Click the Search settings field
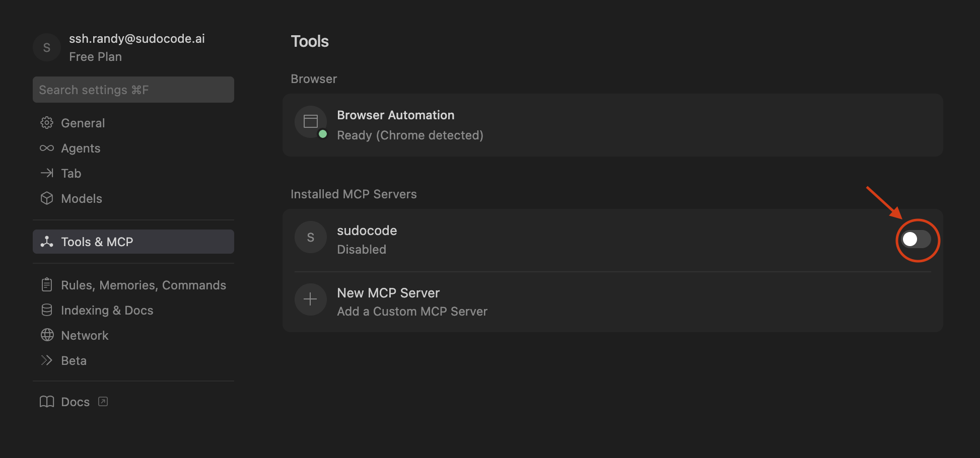The width and height of the screenshot is (980, 458). tap(133, 90)
